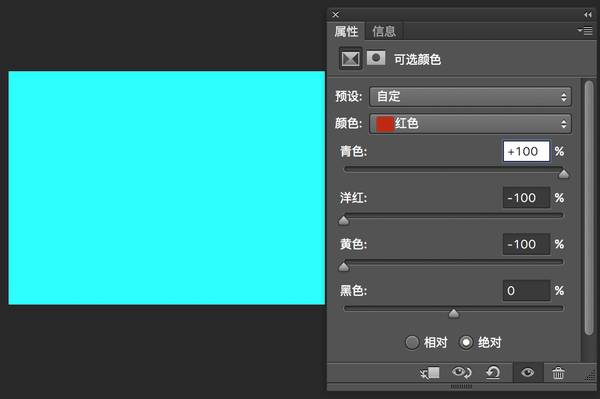
Task: Click the delete adjustment layer trash icon
Action: tap(558, 373)
